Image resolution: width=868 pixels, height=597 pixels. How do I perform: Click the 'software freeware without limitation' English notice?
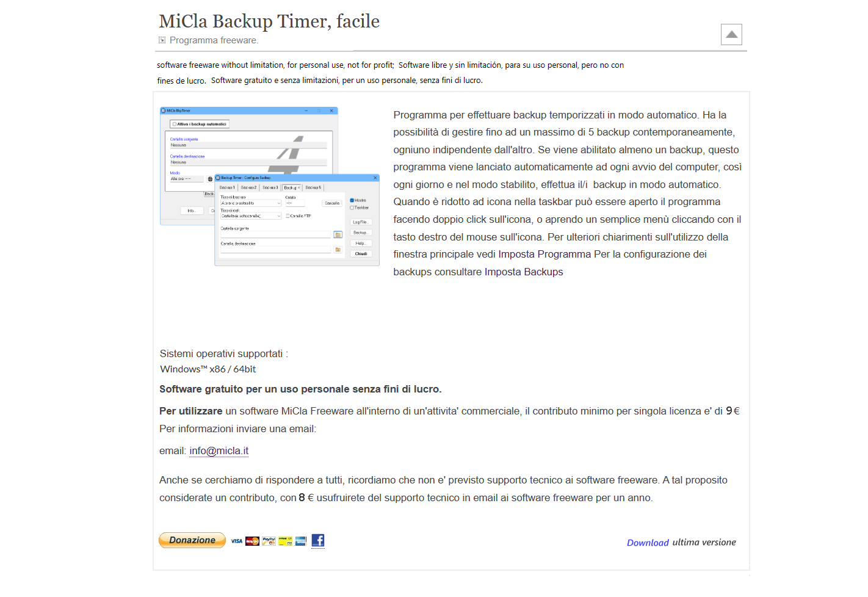[x=275, y=65]
